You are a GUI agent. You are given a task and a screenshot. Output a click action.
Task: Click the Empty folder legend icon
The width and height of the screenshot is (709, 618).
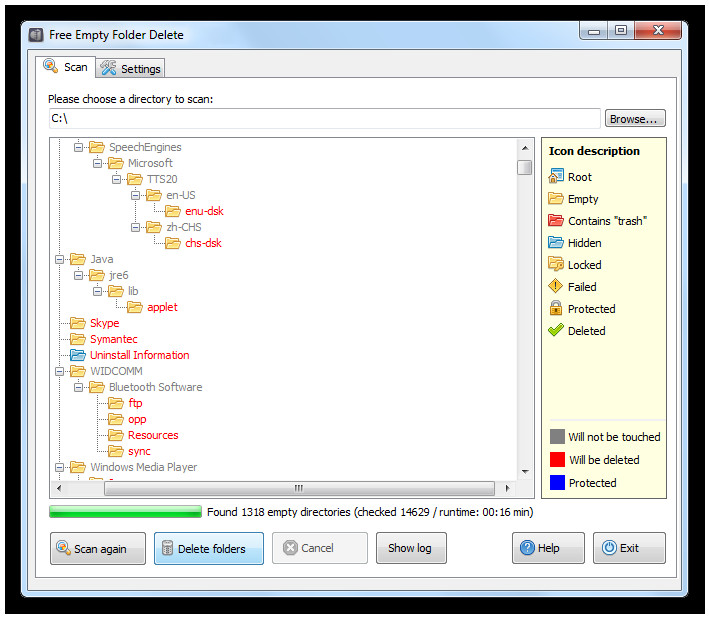pos(556,198)
